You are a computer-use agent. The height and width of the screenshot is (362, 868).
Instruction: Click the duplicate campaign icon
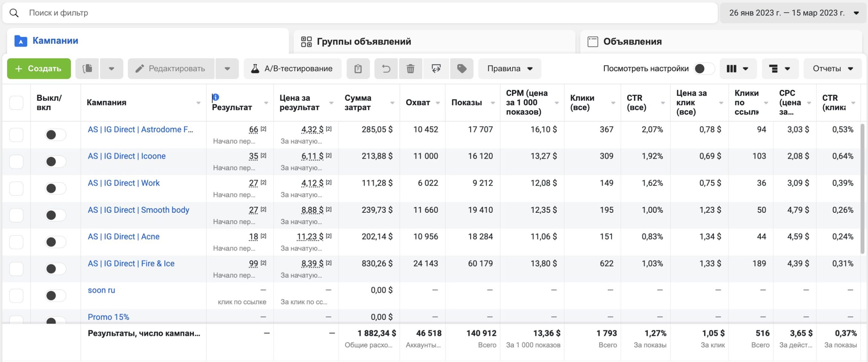87,69
